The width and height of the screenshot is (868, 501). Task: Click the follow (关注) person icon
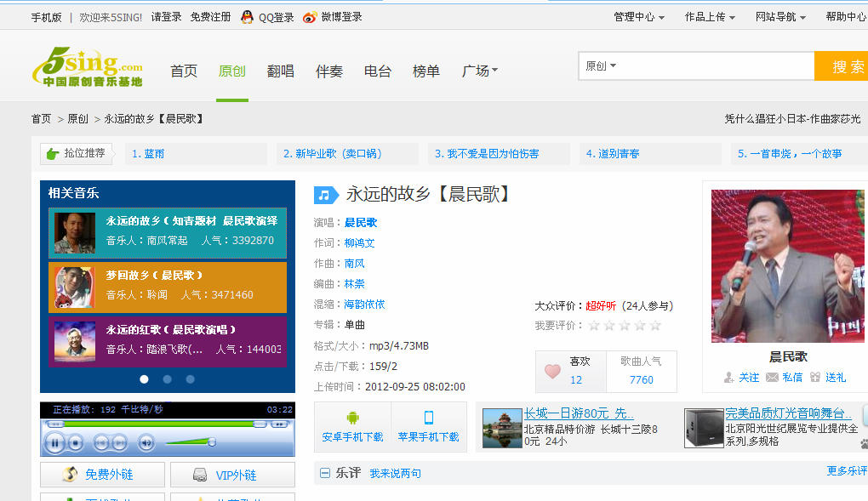coord(729,378)
